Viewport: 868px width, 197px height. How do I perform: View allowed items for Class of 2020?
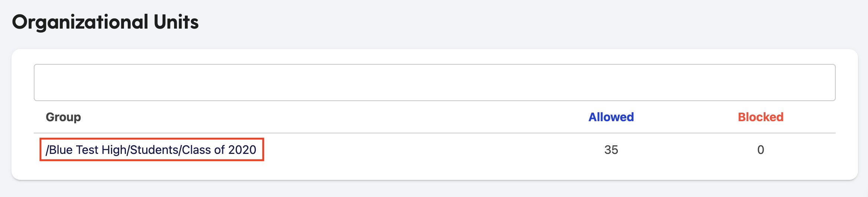(x=611, y=150)
